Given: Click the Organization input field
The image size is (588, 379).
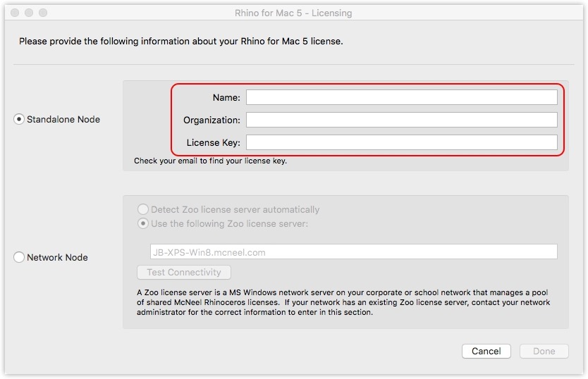Looking at the screenshot, I should coord(402,120).
